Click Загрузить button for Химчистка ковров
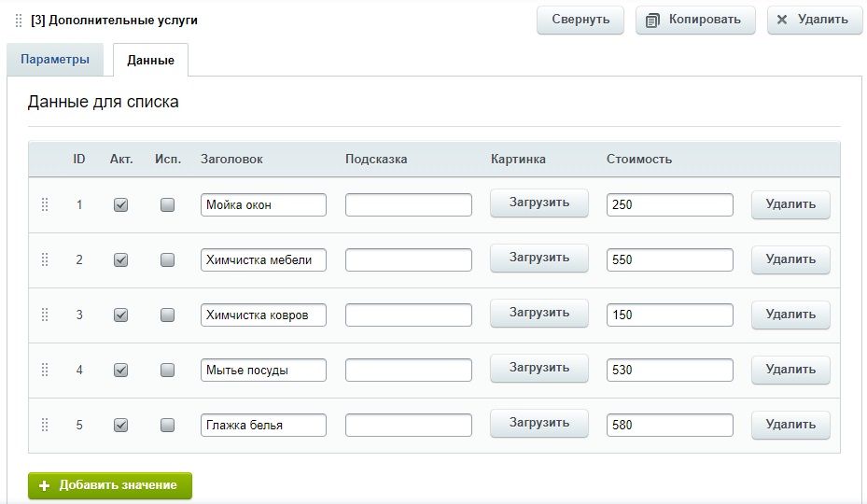867x504 pixels. pos(539,313)
